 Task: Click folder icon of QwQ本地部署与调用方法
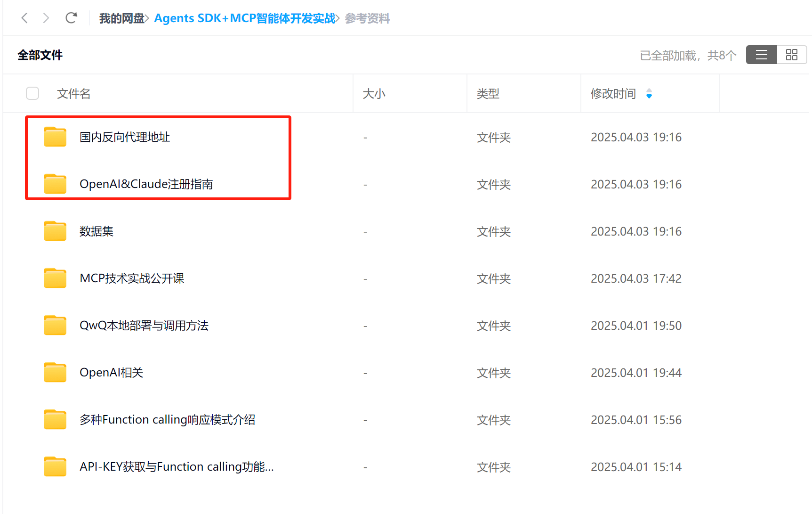55,326
